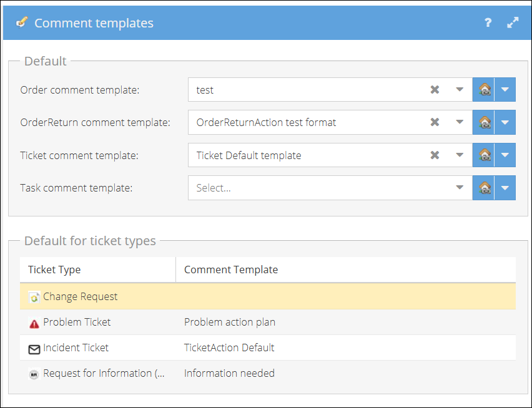The image size is (532, 408).
Task: Click house icon beside Ticket comment template
Action: point(483,155)
